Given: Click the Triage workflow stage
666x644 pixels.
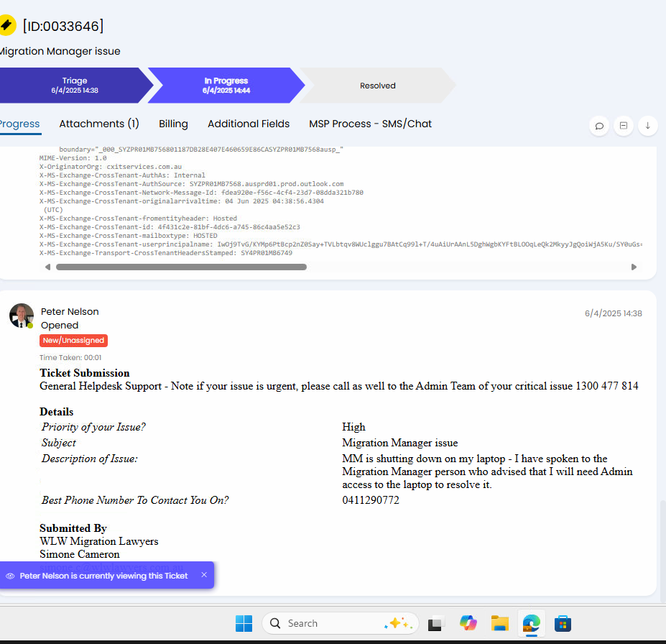Looking at the screenshot, I should click(x=74, y=86).
